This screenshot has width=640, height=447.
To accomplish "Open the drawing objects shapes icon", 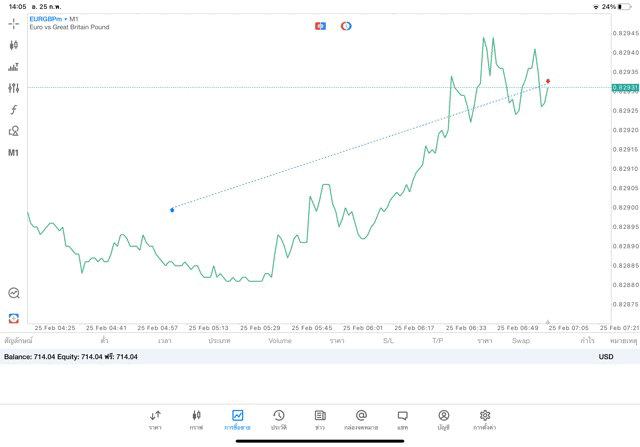I will 13,131.
